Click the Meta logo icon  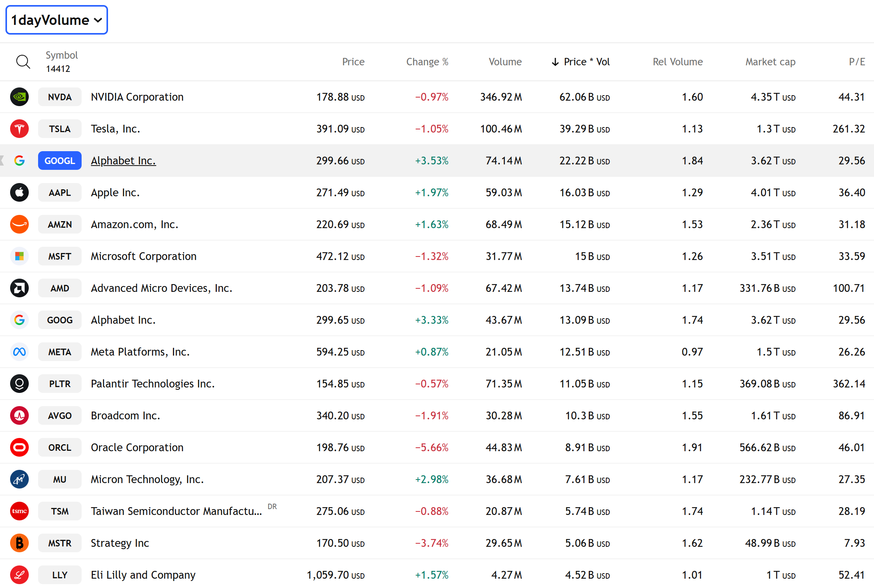[x=19, y=352]
